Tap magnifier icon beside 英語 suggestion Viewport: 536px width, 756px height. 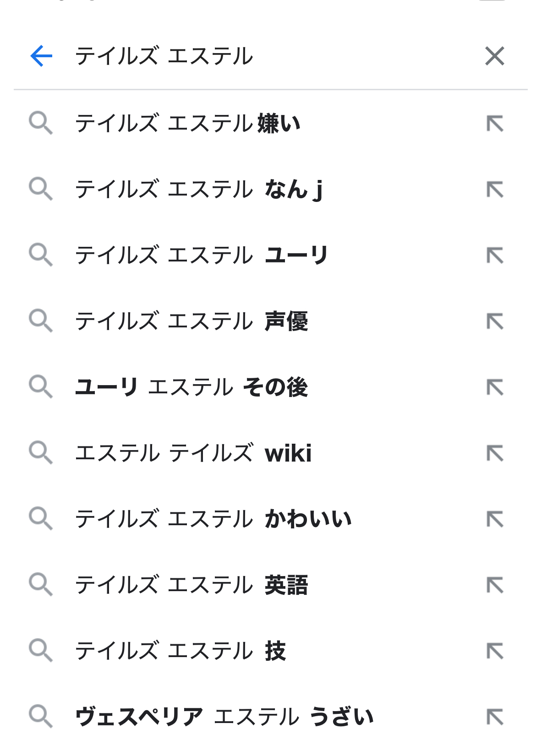41,585
